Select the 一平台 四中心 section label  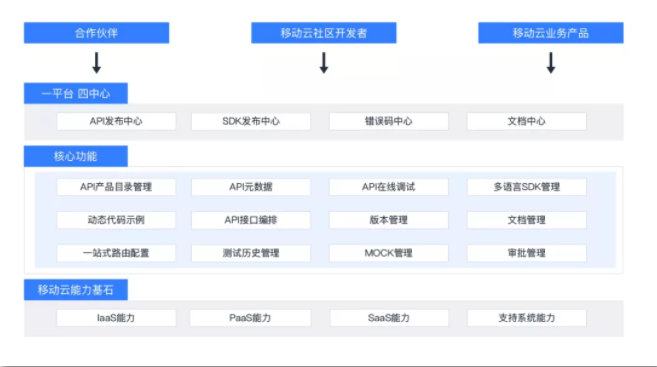click(x=76, y=93)
